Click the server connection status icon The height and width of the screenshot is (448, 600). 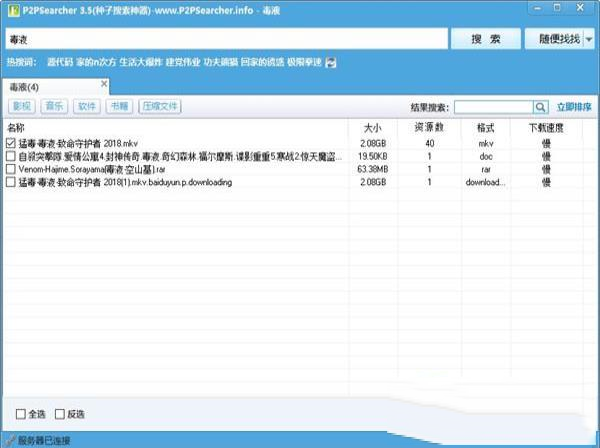(9, 440)
